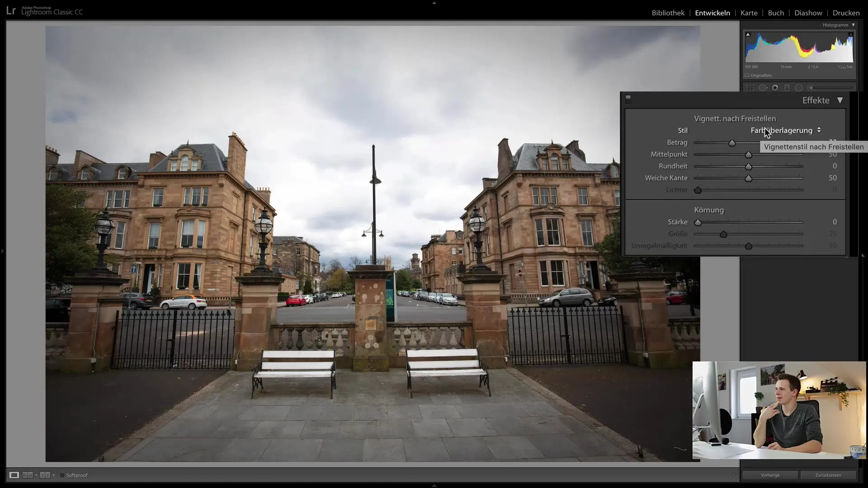
Task: Select the Red Eye correction tool
Action: coord(775,88)
